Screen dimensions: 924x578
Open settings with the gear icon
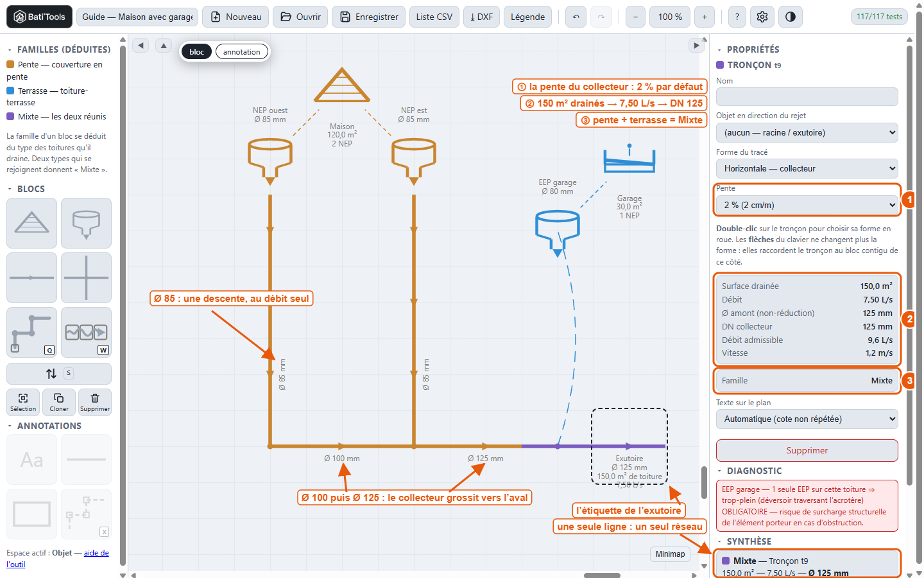click(x=762, y=17)
